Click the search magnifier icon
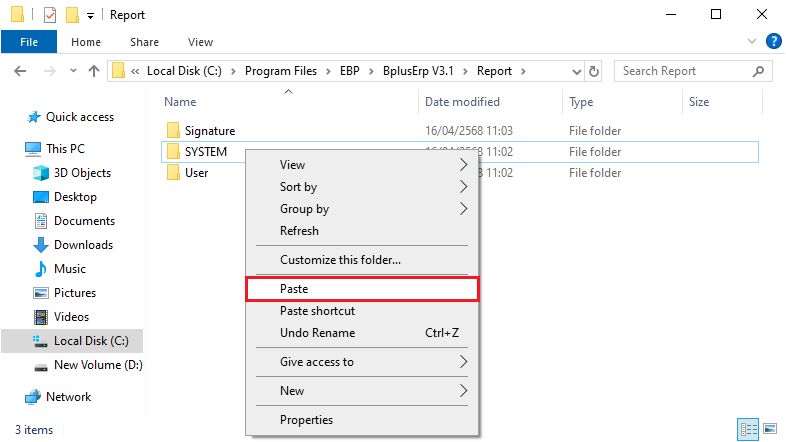Viewport: 786px width, 442px height. [758, 71]
